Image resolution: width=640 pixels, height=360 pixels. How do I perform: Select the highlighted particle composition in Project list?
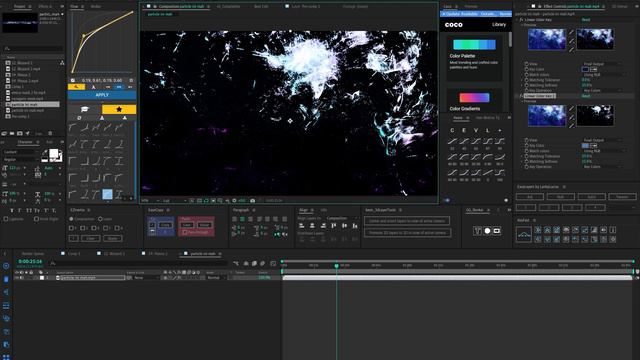click(33, 104)
